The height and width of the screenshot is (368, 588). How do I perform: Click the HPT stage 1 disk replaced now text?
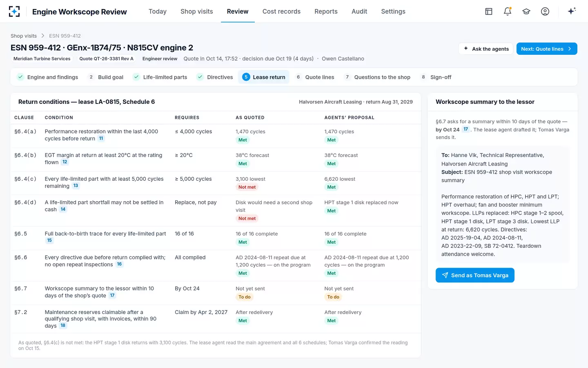[361, 202]
